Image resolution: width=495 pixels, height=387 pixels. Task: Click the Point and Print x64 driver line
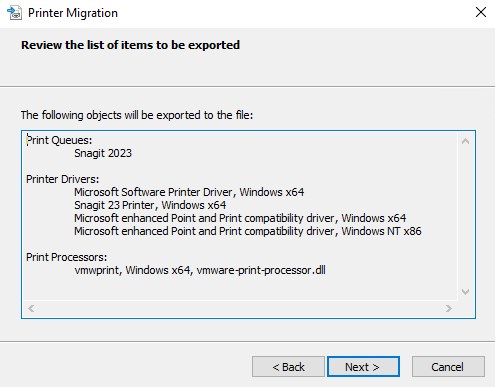point(240,218)
